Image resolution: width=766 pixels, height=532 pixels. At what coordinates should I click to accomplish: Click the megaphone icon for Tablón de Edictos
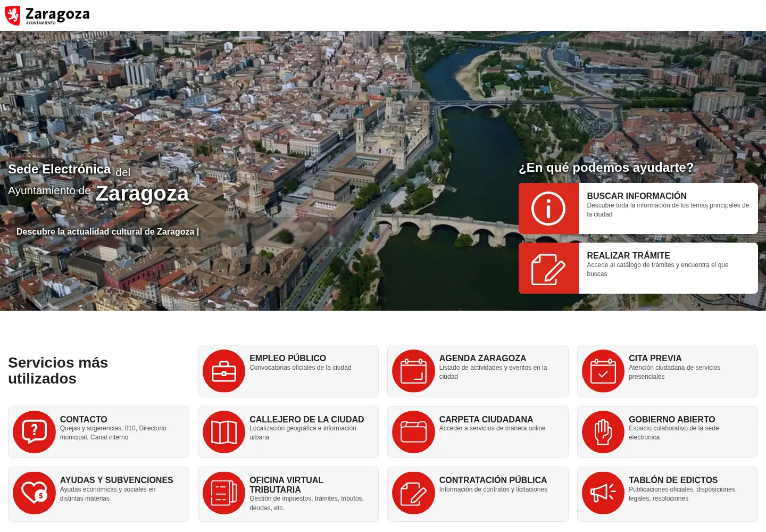[x=603, y=493]
